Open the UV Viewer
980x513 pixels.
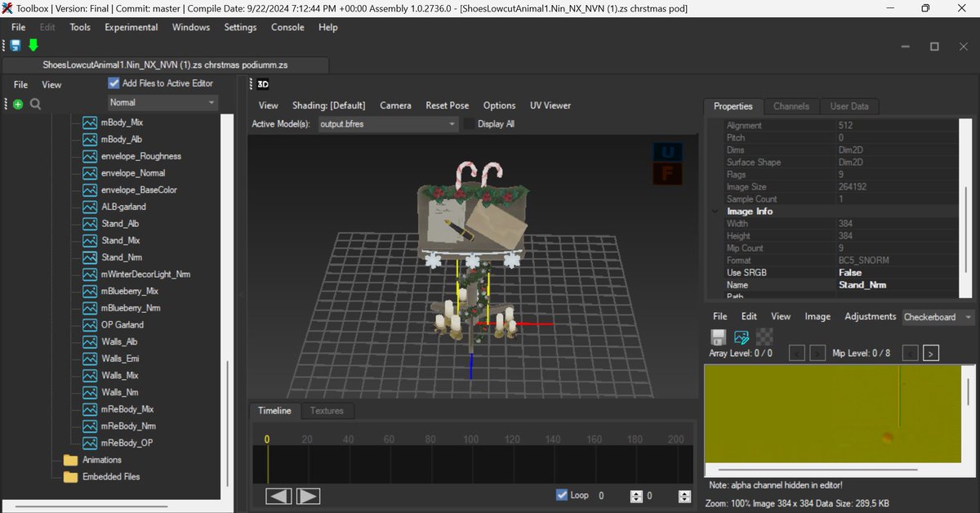(x=550, y=105)
